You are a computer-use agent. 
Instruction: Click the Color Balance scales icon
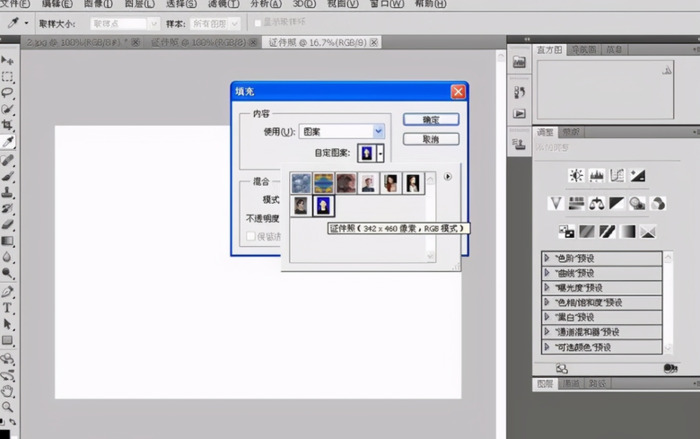[596, 203]
